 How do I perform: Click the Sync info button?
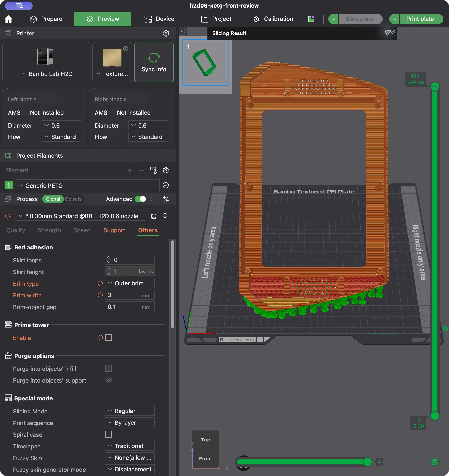point(154,62)
